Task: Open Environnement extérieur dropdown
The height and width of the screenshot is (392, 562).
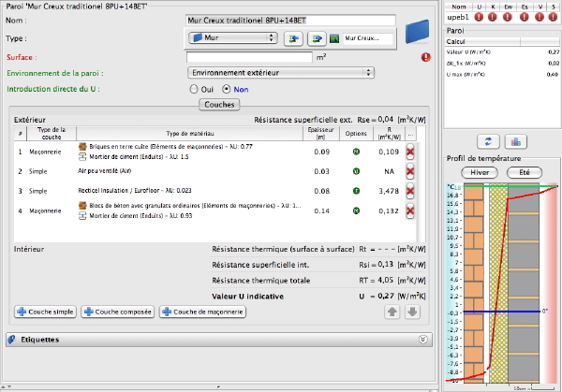Action: [x=279, y=72]
